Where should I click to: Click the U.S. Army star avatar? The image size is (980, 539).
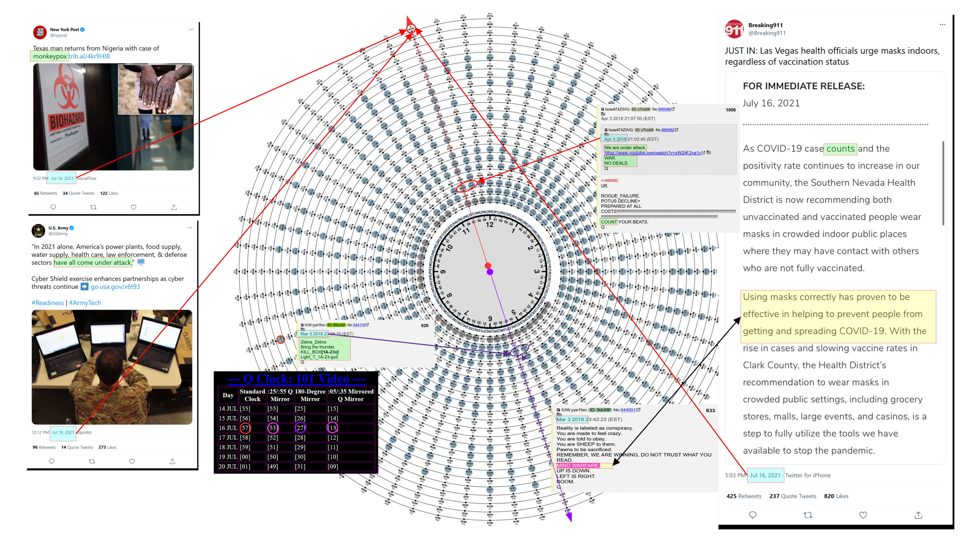pyautogui.click(x=39, y=231)
